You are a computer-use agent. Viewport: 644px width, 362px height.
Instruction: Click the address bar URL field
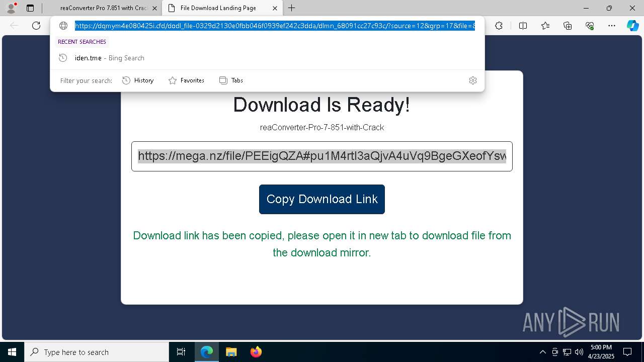[x=275, y=26]
